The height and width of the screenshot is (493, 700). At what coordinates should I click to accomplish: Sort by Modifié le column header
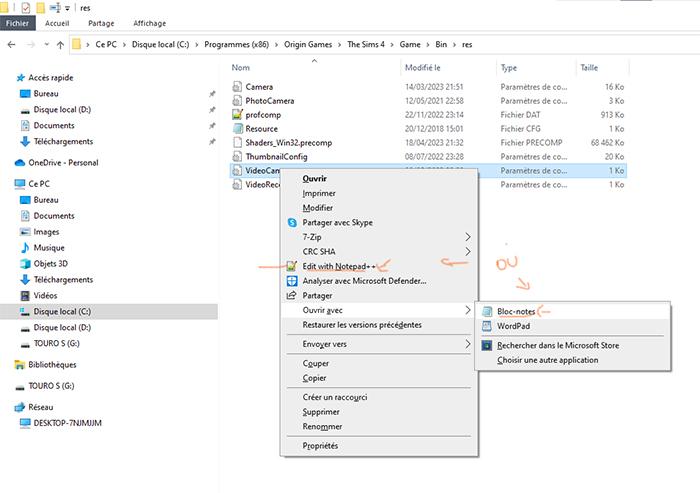[422, 67]
